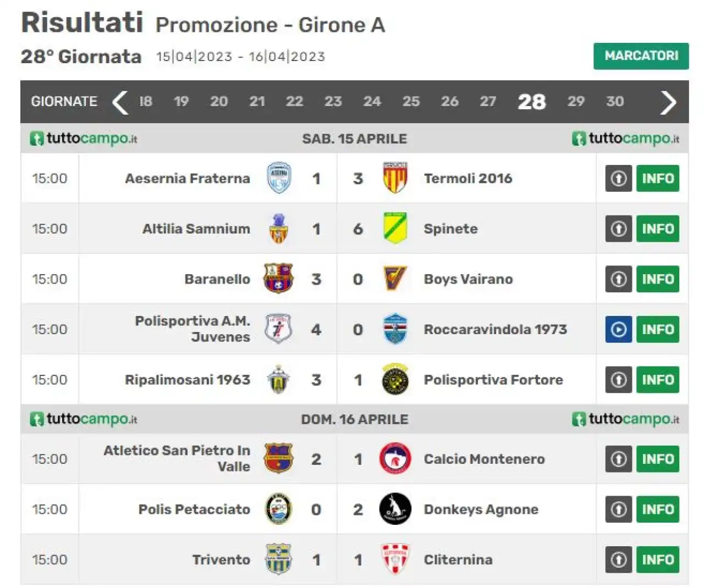
Task: Click the Polisportiva Fortore round badge
Action: [395, 379]
